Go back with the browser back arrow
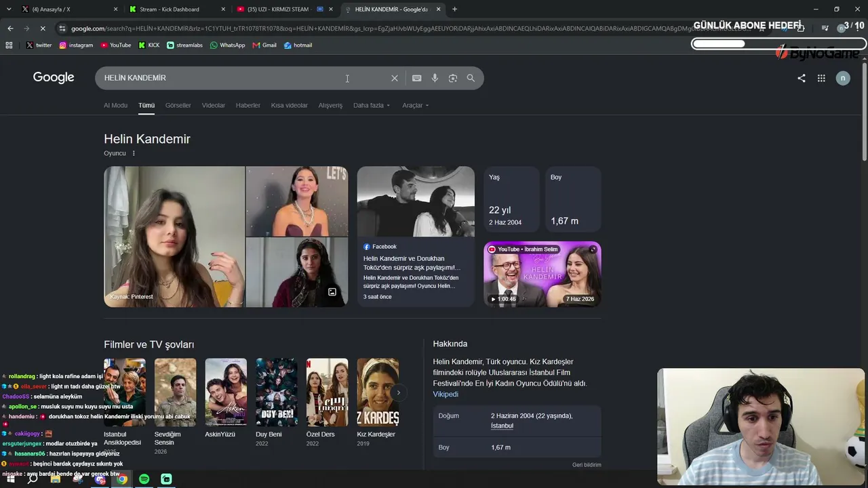 click(x=10, y=28)
